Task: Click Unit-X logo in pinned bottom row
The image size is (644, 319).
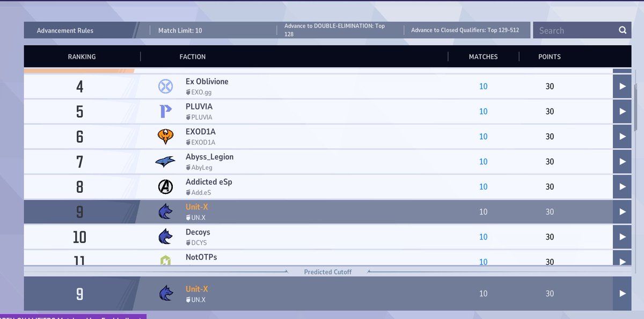Action: tap(165, 294)
